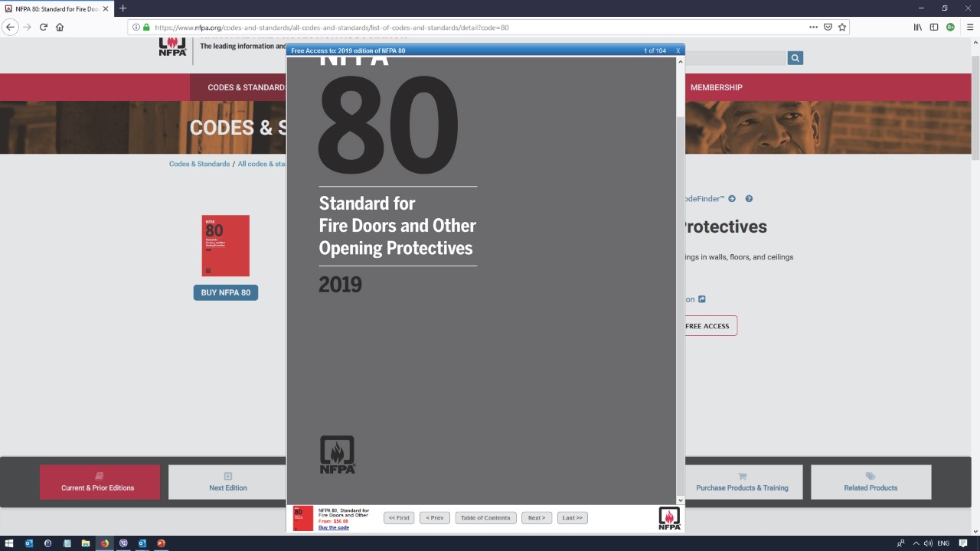Go to the browser home page
This screenshot has height=551, width=980.
pyautogui.click(x=60, y=27)
